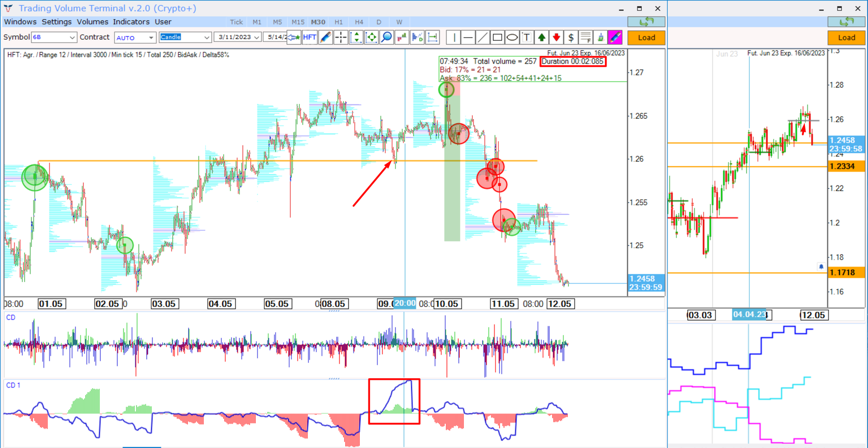The width and height of the screenshot is (868, 448).
Task: Click the orange 1.2334 level label
Action: [x=846, y=166]
